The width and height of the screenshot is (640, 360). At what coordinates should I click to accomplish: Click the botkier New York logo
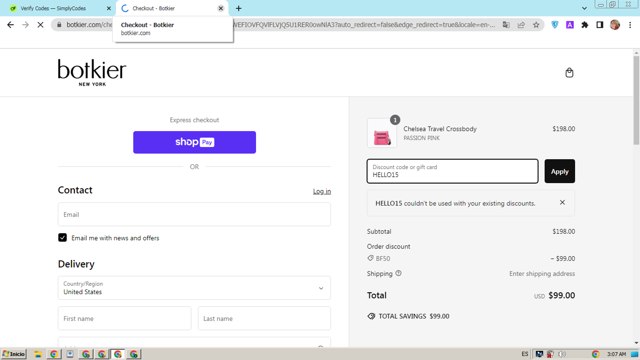click(92, 72)
